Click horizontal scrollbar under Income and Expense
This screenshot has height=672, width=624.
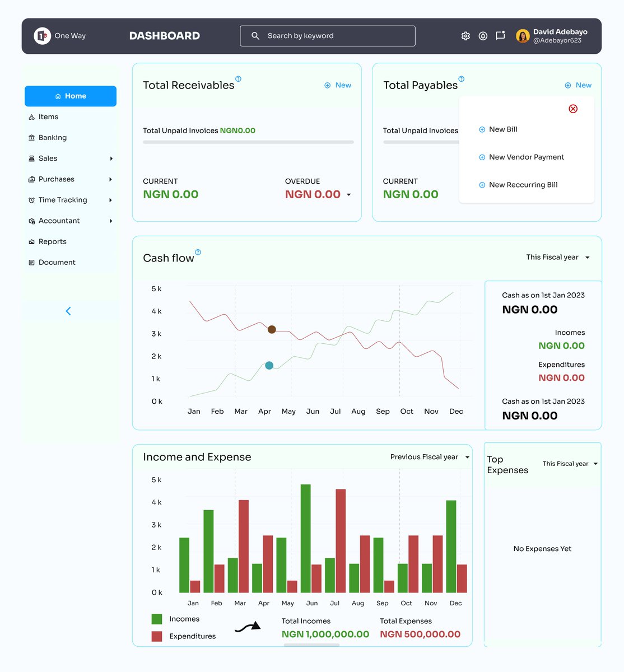point(311,645)
